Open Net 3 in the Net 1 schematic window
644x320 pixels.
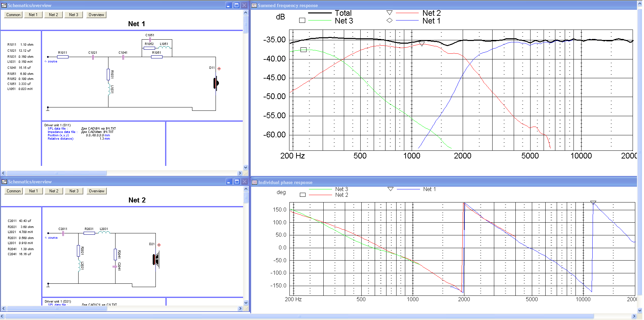click(74, 15)
